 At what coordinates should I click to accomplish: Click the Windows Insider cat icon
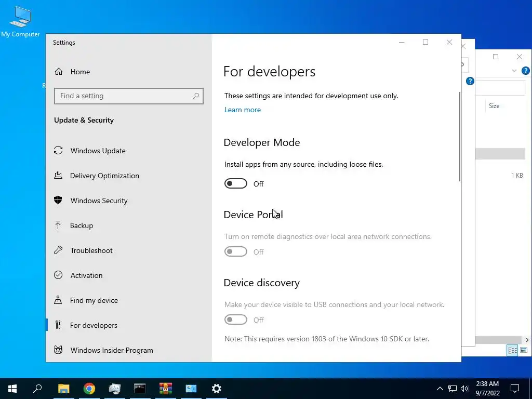click(x=58, y=350)
